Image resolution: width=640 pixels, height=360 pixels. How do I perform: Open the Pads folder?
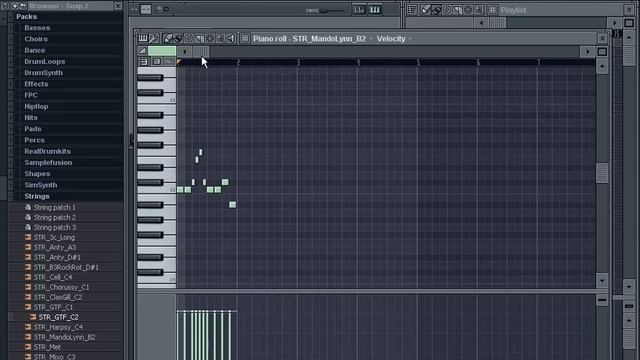33,129
